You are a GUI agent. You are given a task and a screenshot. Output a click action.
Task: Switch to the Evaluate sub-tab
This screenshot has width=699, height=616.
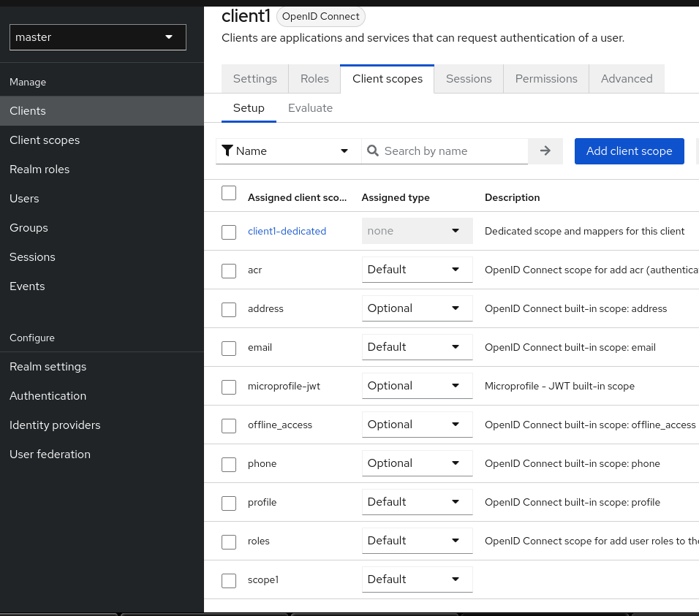(310, 108)
